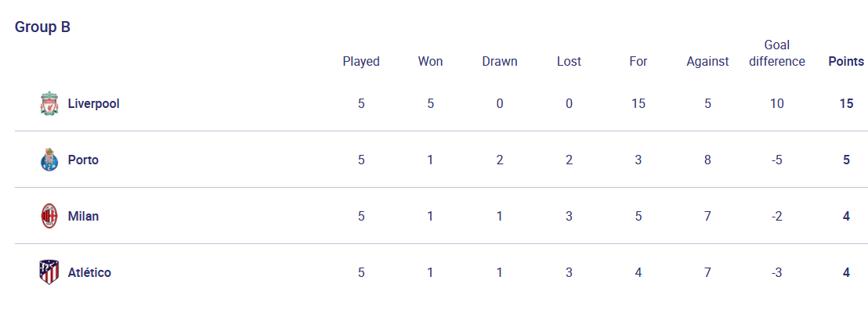Click the Played column header
868x309 pixels.
(361, 61)
